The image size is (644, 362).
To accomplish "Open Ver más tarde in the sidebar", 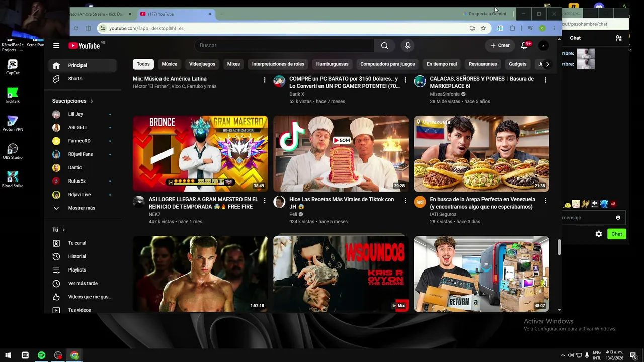I will pyautogui.click(x=83, y=284).
